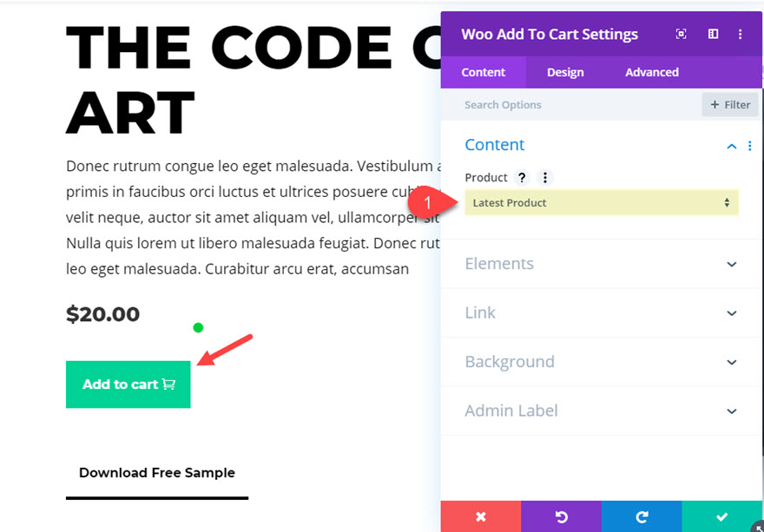
Task: Expand the Link settings group
Action: tap(602, 312)
